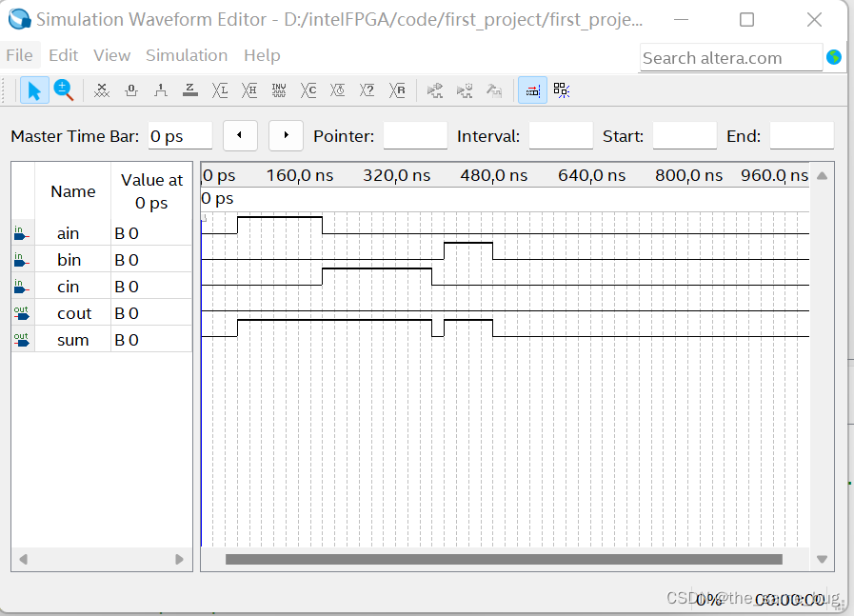The image size is (854, 616).
Task: Select the arrow Selection tool
Action: coord(34,90)
